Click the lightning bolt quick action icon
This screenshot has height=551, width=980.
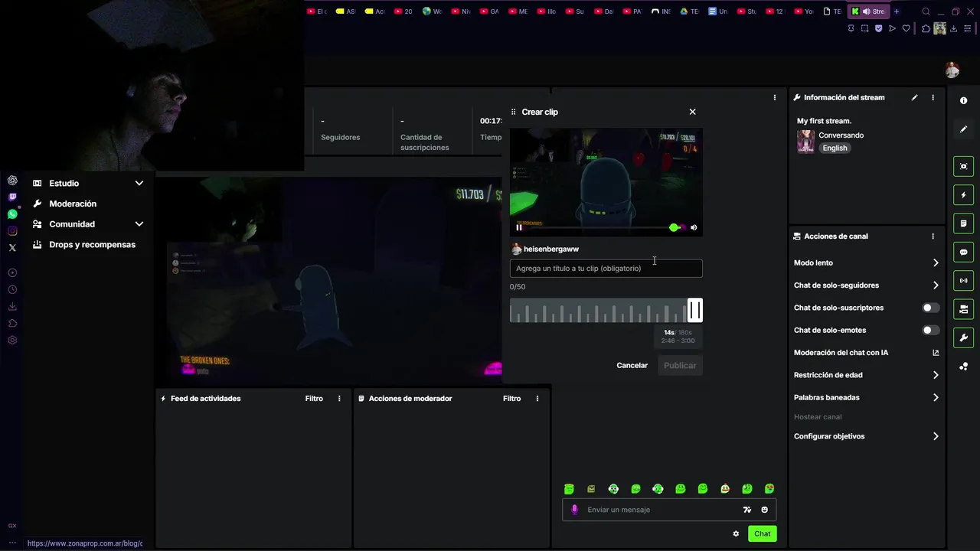pos(964,195)
